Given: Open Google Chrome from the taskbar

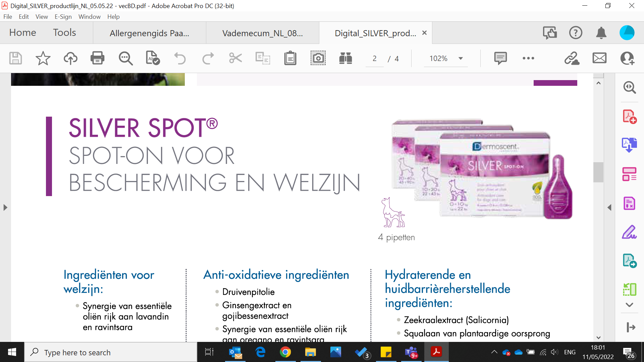Looking at the screenshot, I should [285, 352].
